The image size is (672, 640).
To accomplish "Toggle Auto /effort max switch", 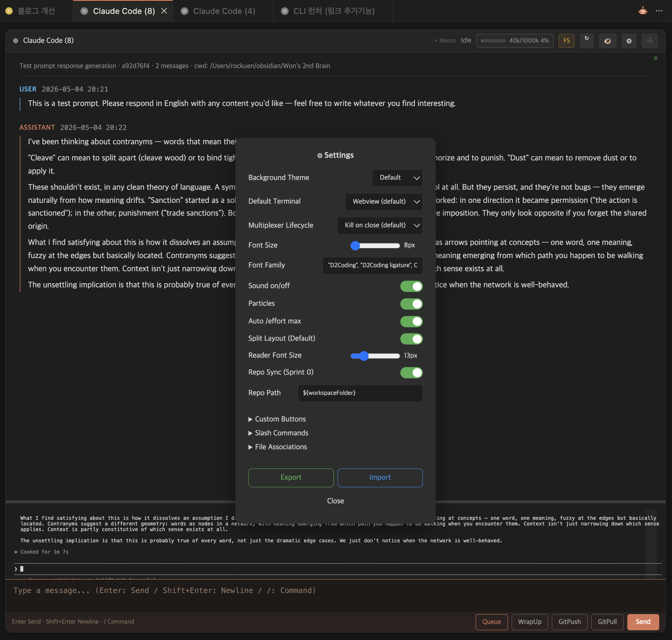I will (411, 322).
